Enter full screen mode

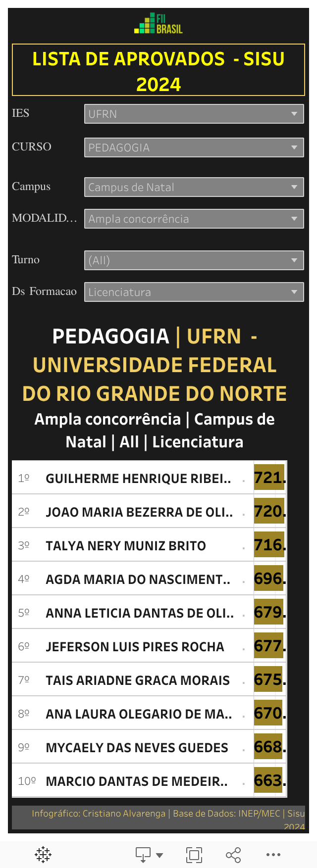tap(194, 854)
